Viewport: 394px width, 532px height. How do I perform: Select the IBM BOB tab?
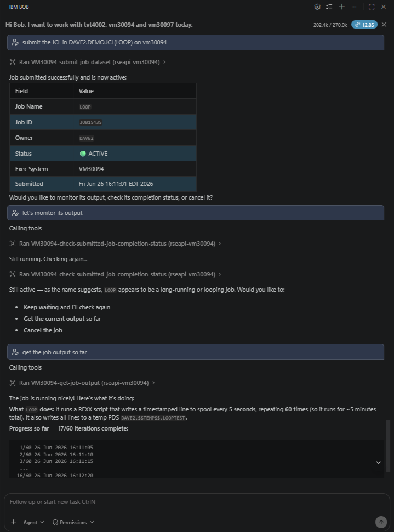(19, 7)
